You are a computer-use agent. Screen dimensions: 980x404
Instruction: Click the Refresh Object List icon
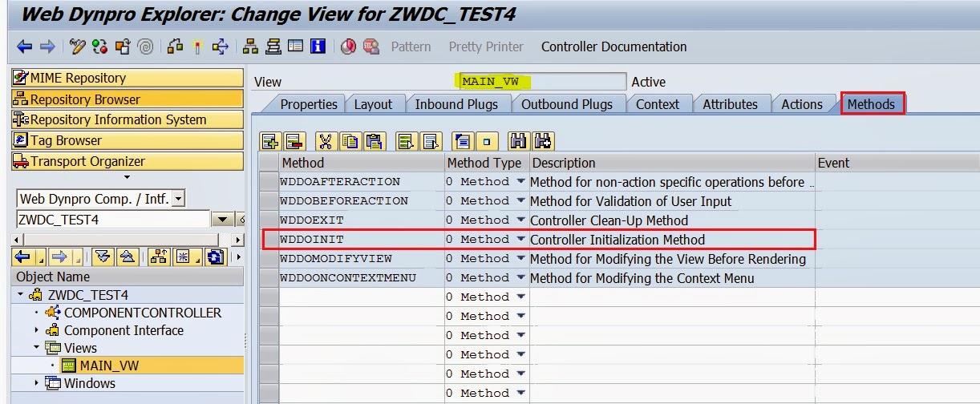pos(216,257)
